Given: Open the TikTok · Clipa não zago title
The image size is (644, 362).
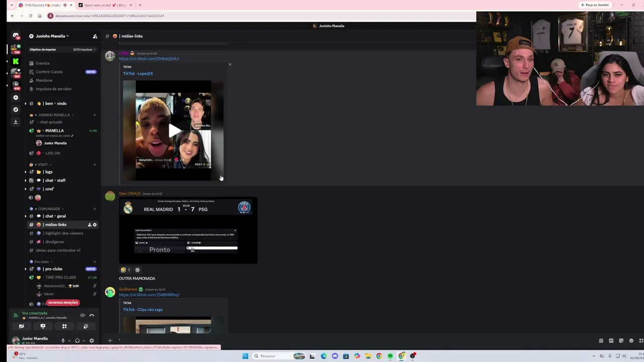Looking at the screenshot, I should click(x=143, y=310).
